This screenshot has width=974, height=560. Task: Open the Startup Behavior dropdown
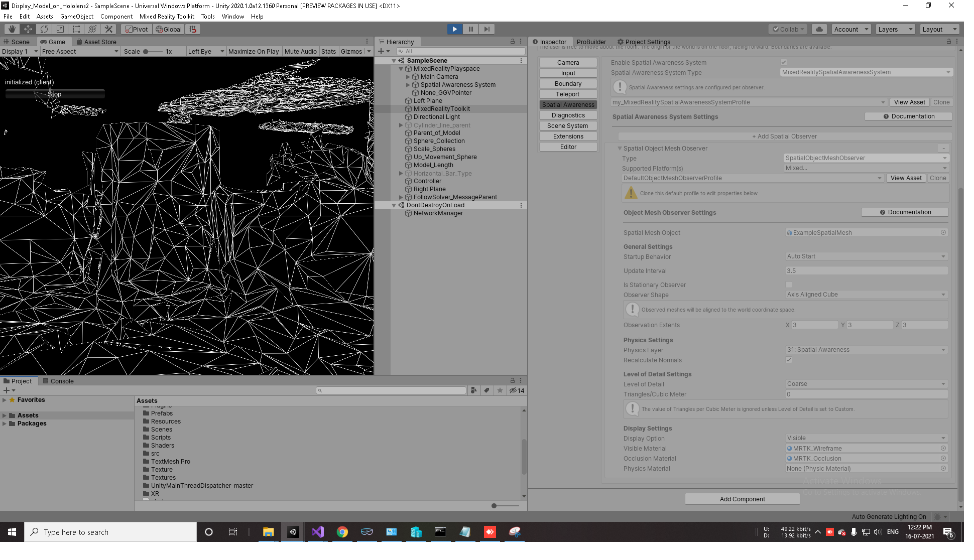pos(866,256)
